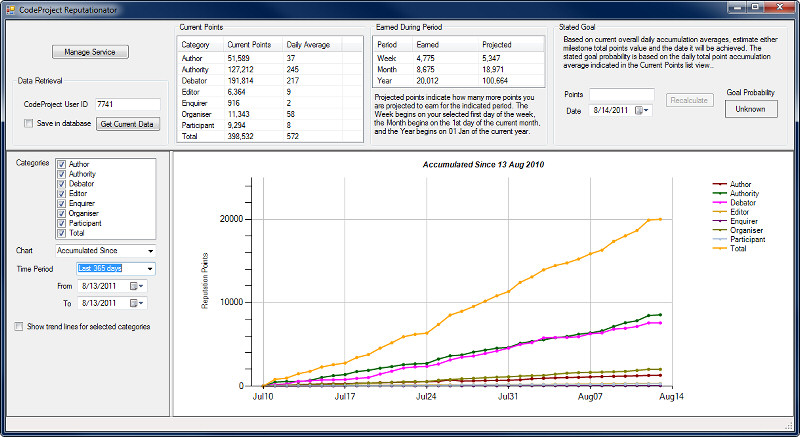Open the Stated Goal Date calendar picker
Viewport: 800px width, 437px height.
[641, 110]
